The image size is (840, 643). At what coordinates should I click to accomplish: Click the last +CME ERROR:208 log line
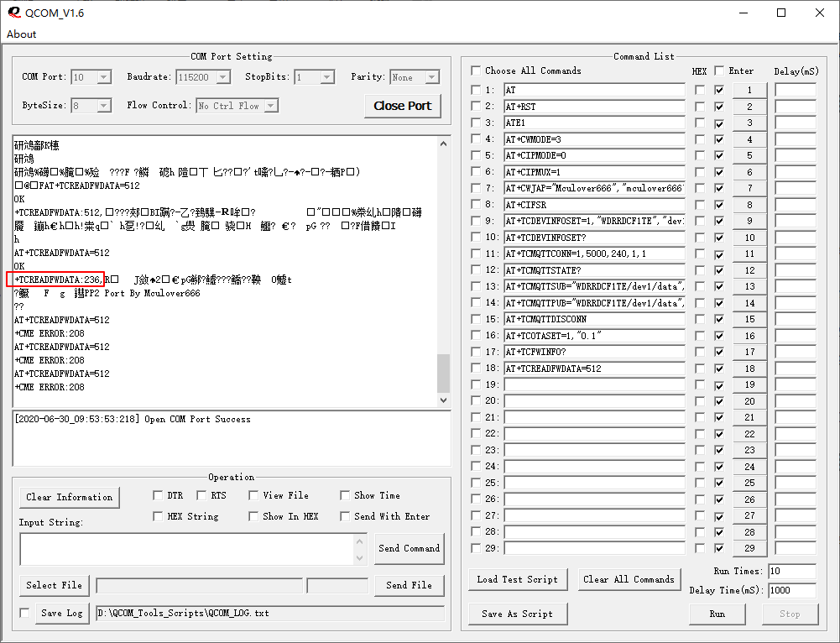click(50, 387)
